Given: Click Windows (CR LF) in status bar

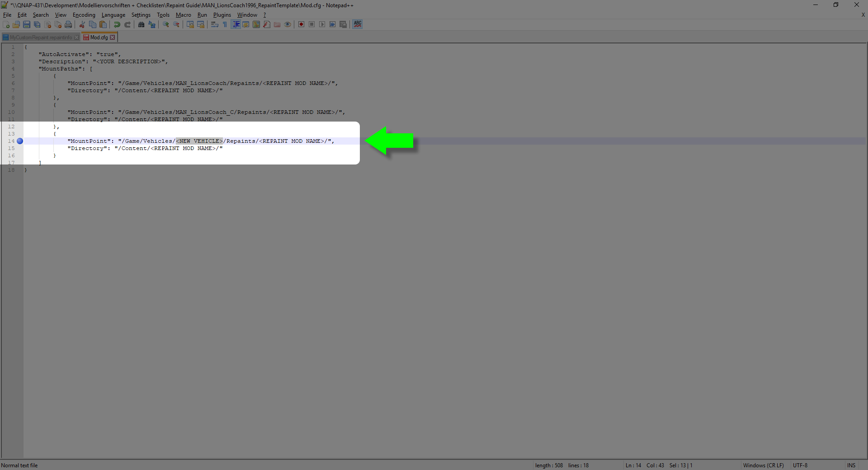Looking at the screenshot, I should [764, 465].
